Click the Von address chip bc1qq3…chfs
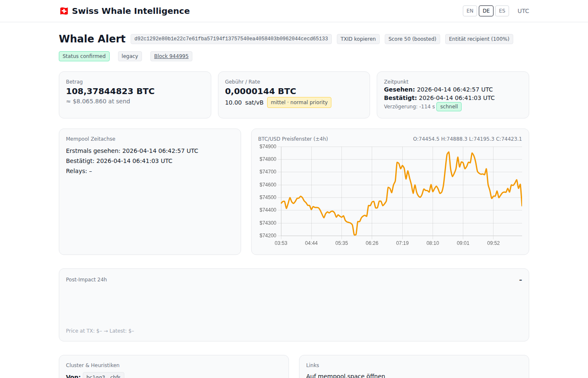The image size is (588, 378). click(x=103, y=377)
